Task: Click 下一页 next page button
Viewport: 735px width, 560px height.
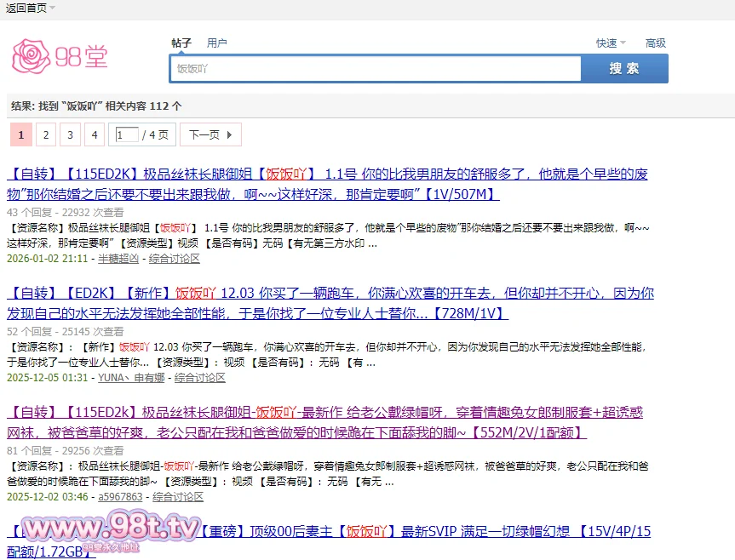Action: tap(210, 134)
